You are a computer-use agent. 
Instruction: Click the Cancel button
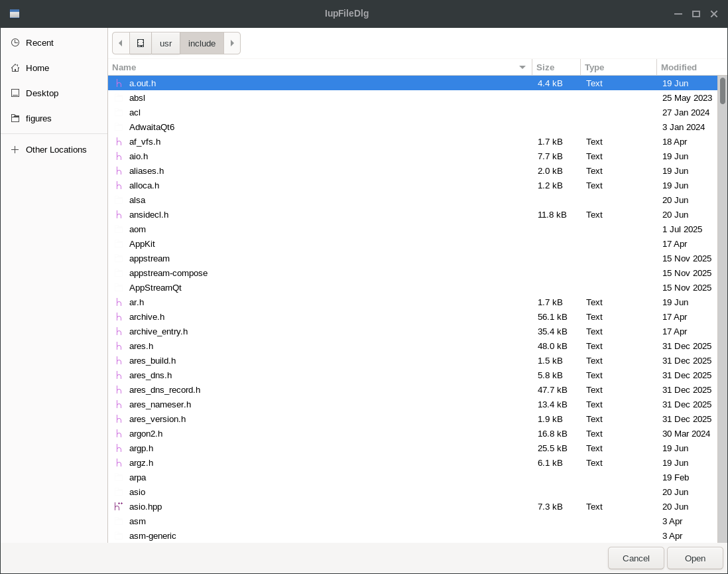pos(636,558)
